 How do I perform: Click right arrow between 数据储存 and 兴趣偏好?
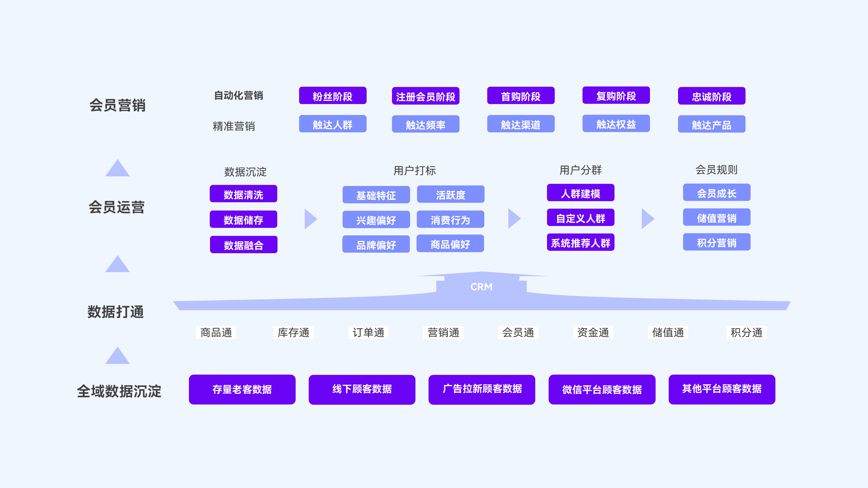(x=311, y=219)
